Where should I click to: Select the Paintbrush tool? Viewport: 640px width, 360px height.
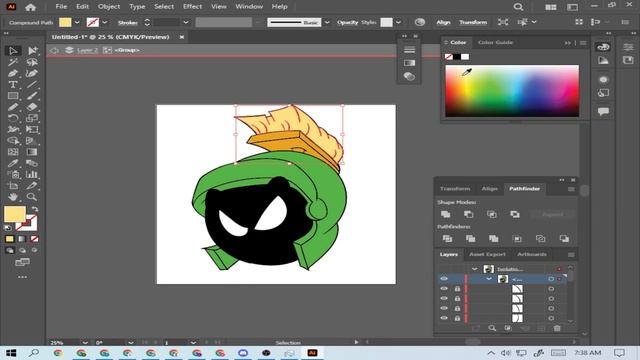32,96
